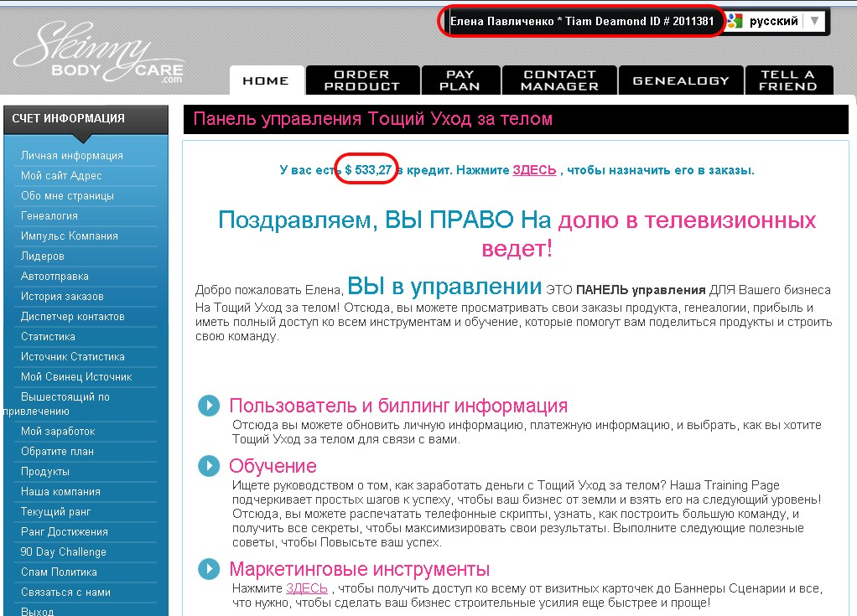857x616 pixels.
Task: Open Личная информация in the sidebar
Action: pyautogui.click(x=71, y=156)
